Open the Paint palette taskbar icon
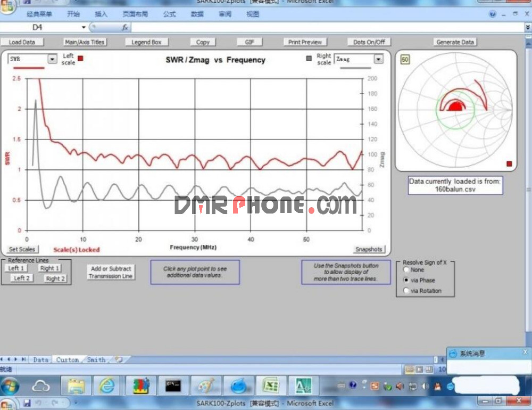This screenshot has width=532, height=410. (206, 386)
